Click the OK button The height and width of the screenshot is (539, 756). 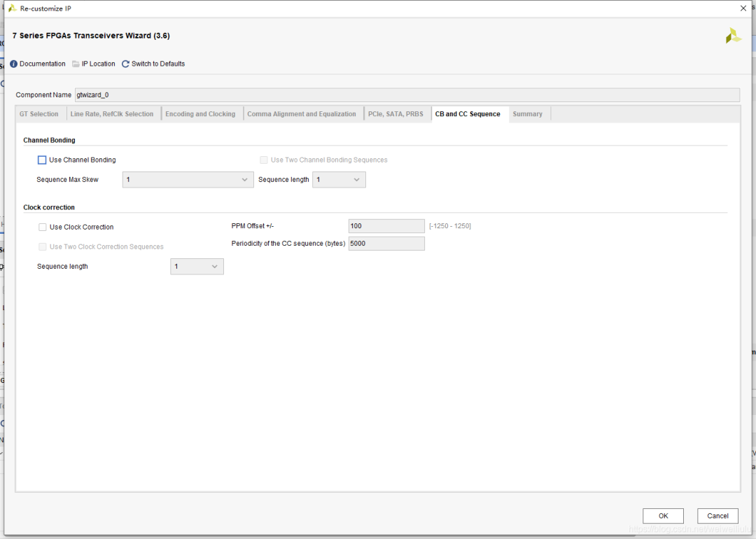point(663,516)
